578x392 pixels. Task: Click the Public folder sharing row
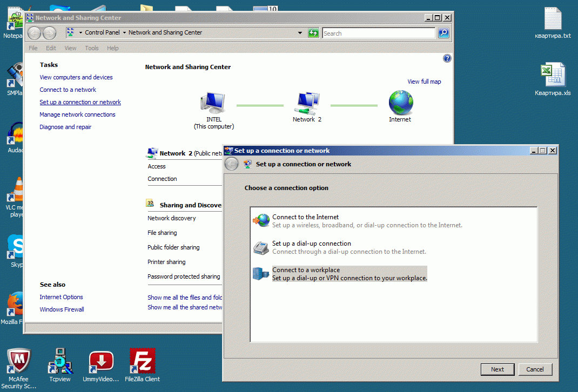click(173, 247)
